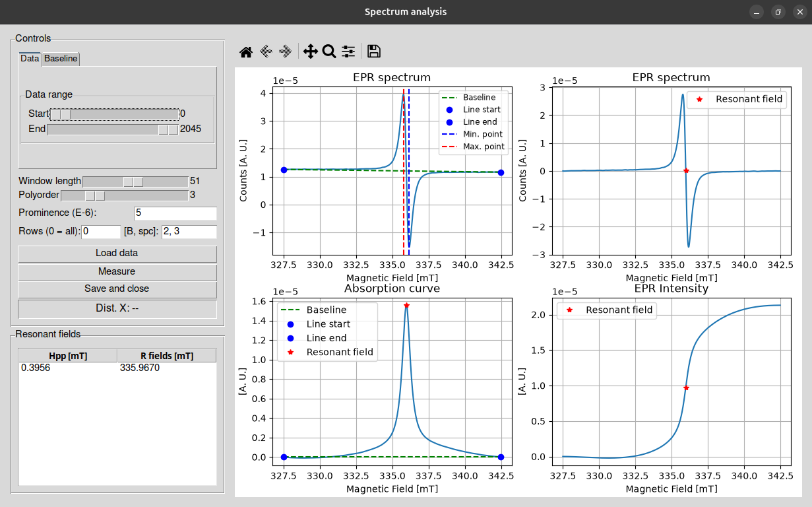This screenshot has height=507, width=812.
Task: Switch to the Baseline tab
Action: tap(61, 59)
